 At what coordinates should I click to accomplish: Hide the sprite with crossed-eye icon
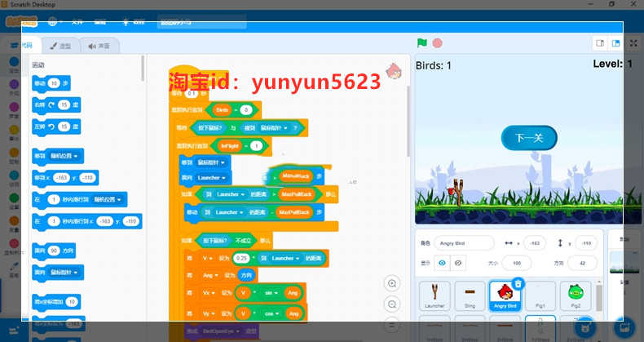pos(458,263)
